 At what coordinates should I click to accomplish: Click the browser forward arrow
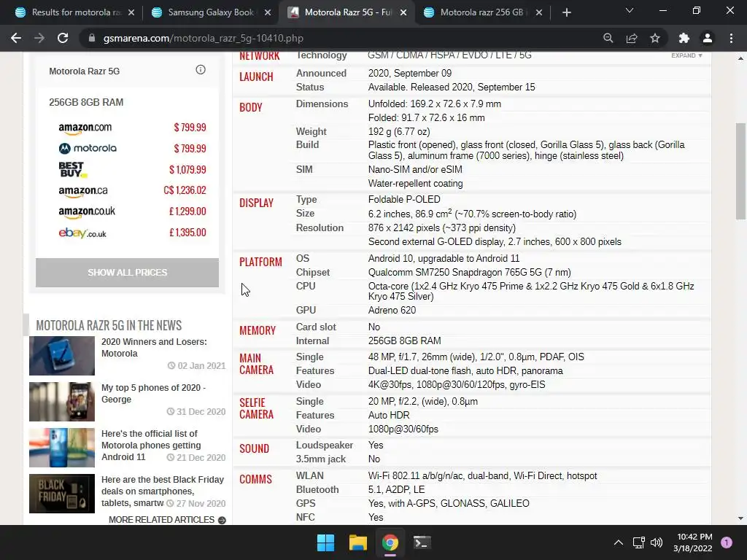39,38
